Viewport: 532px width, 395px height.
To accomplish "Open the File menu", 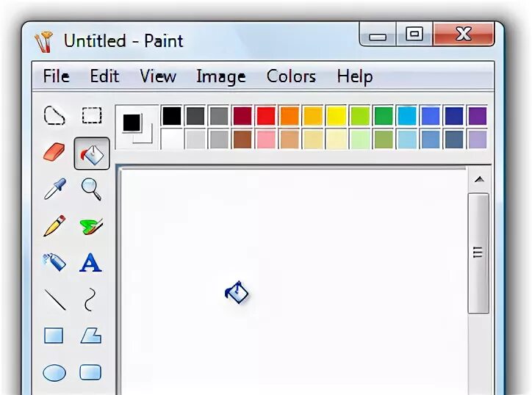I will [57, 76].
